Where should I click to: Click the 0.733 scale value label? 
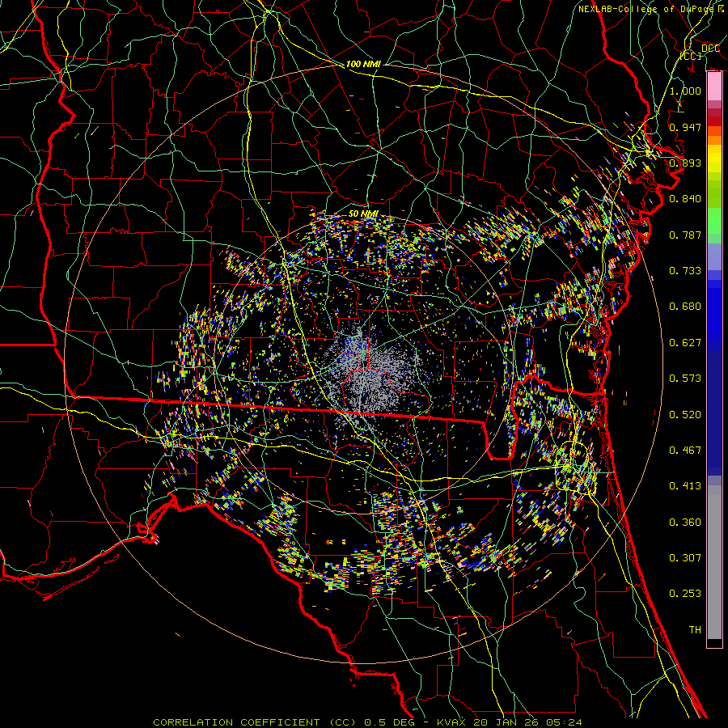click(x=685, y=271)
